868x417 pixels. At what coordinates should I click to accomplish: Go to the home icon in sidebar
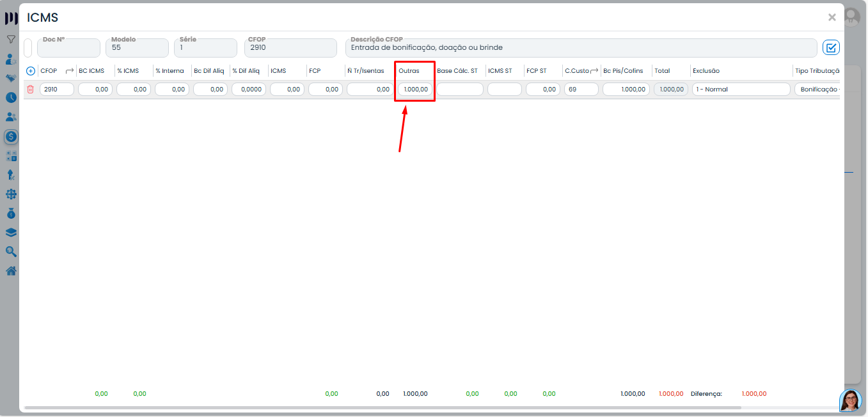tap(11, 271)
